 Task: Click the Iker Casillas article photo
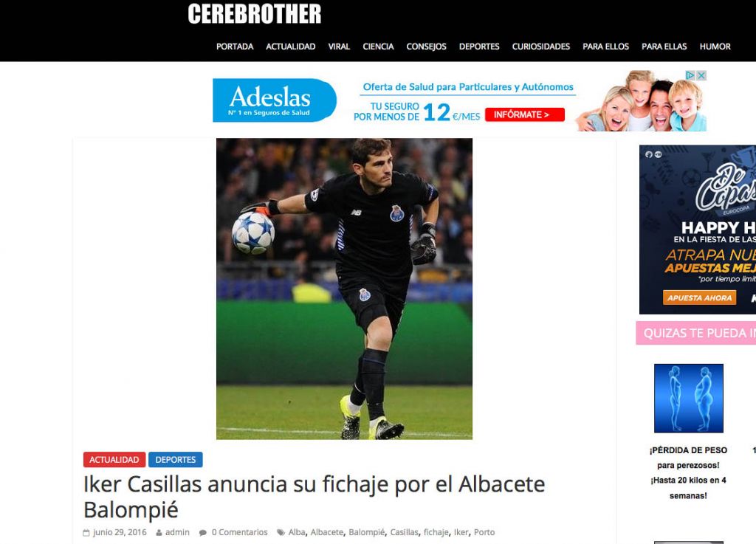(x=344, y=289)
